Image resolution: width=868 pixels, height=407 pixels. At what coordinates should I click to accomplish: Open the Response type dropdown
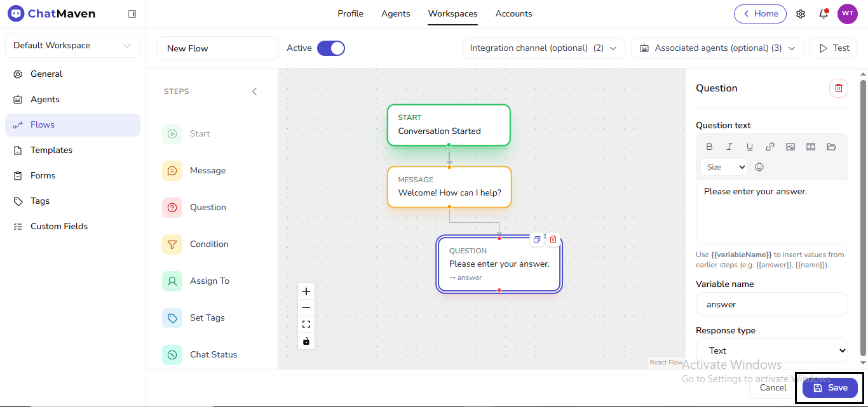(771, 350)
